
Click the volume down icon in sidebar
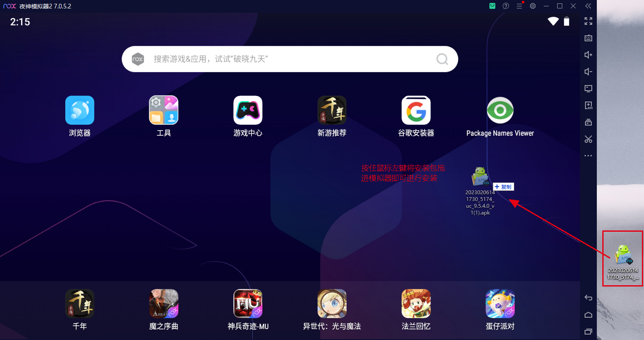(x=588, y=72)
